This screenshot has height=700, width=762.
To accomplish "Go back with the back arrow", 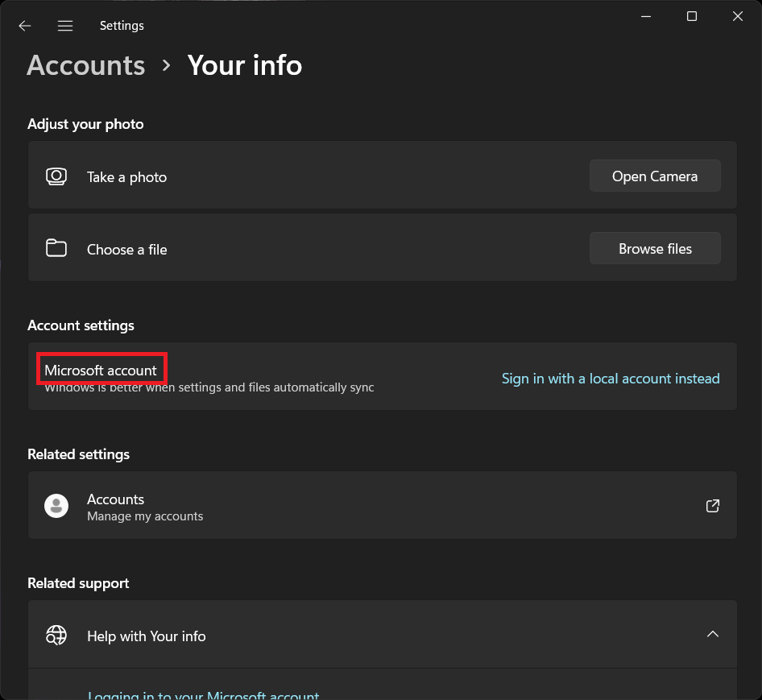I will click(x=24, y=26).
